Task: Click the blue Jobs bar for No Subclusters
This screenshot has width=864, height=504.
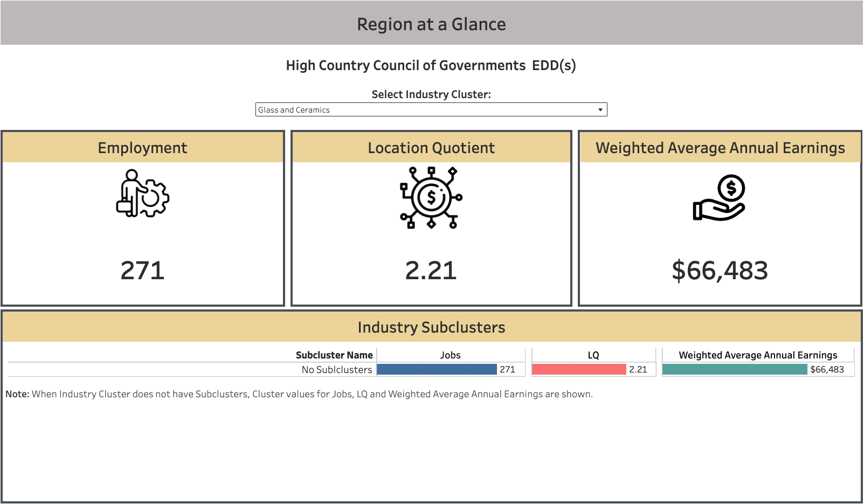Action: [437, 369]
